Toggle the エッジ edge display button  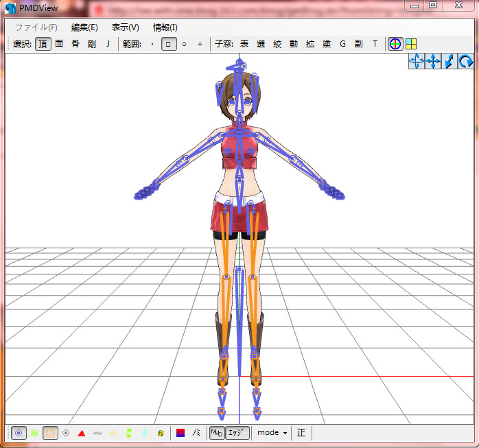click(x=237, y=433)
